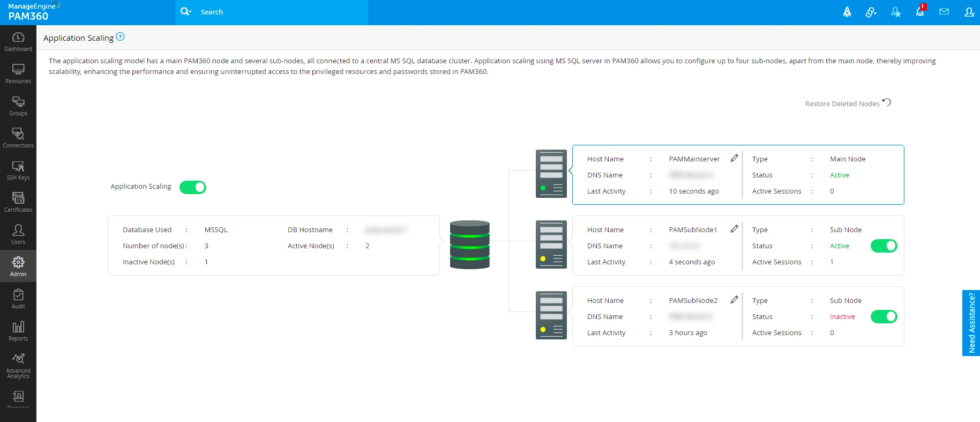980x422 pixels.
Task: Click the PAMSubNode2 server rack icon
Action: (551, 315)
